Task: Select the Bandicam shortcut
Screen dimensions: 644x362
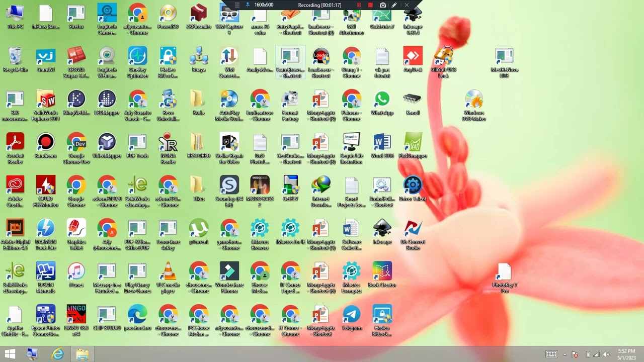Action: 46,146
